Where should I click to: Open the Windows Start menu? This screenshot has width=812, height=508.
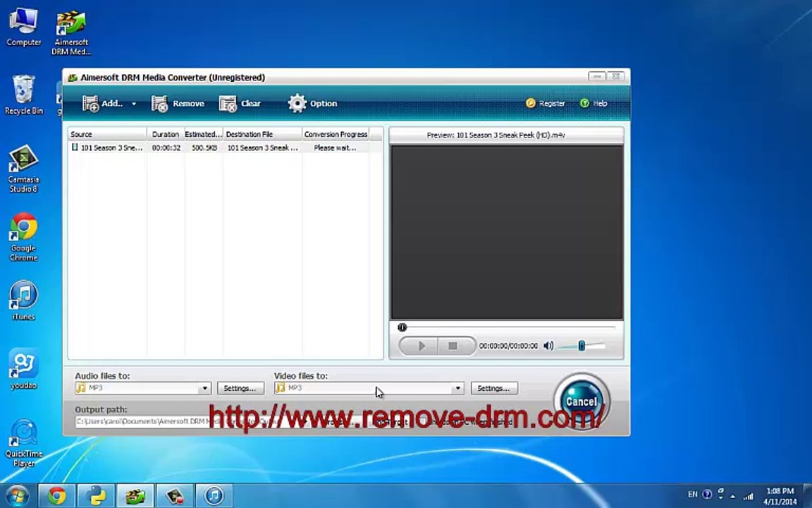17,495
